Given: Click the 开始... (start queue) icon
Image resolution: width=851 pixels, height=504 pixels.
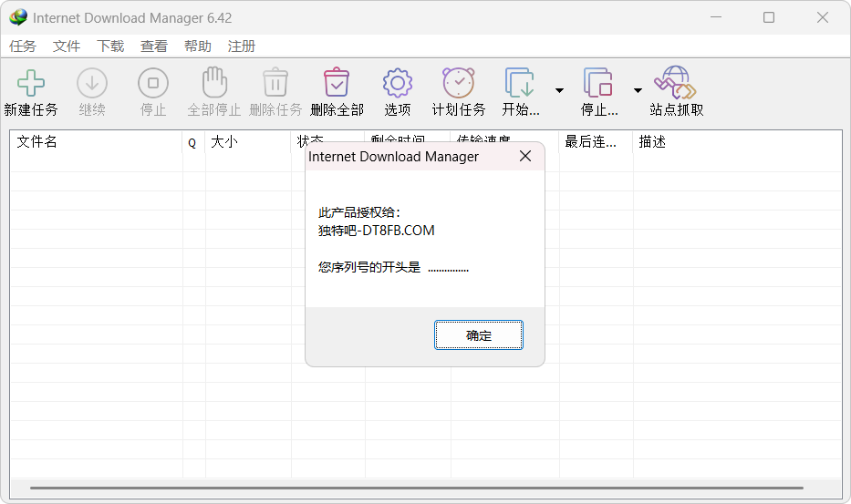Looking at the screenshot, I should tap(520, 82).
